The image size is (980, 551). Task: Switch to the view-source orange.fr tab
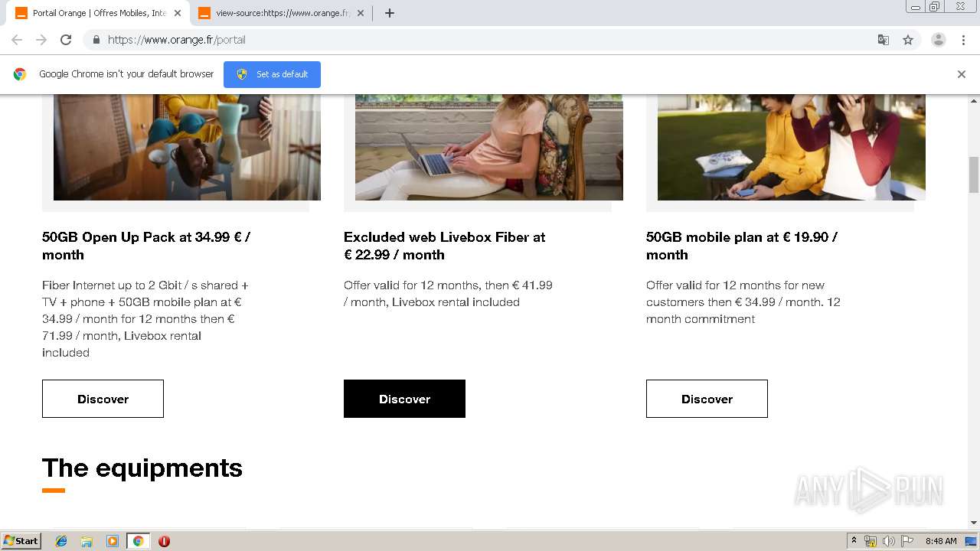coord(279,13)
